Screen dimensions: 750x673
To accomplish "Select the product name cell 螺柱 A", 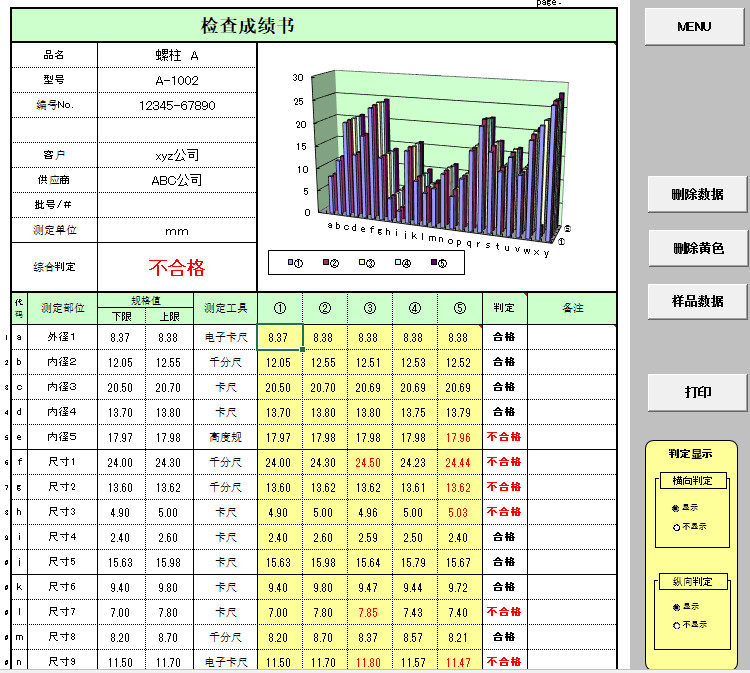I will coord(177,55).
